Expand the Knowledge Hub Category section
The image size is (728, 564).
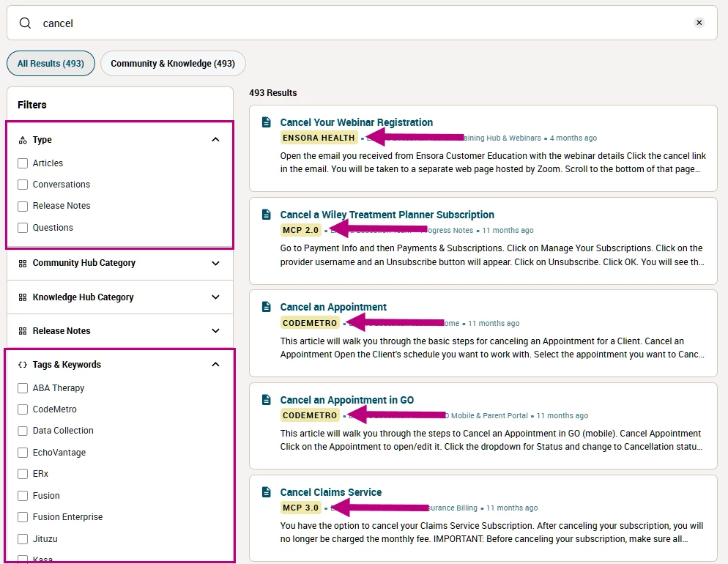[x=215, y=297]
